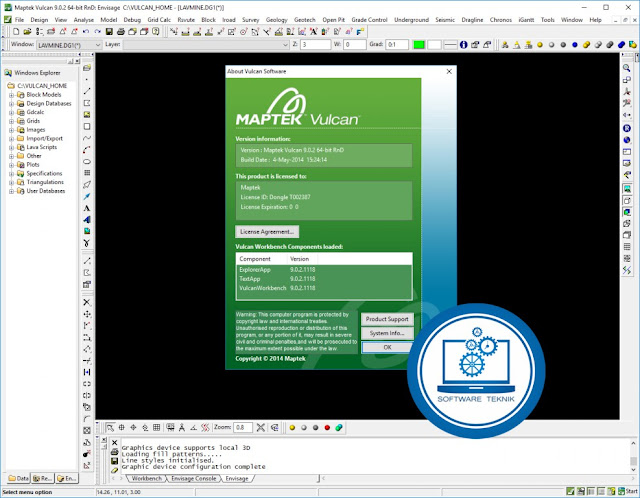Select the rectangle tool in left vertical toolbar
This screenshot has width=640, height=498.
click(x=87, y=127)
